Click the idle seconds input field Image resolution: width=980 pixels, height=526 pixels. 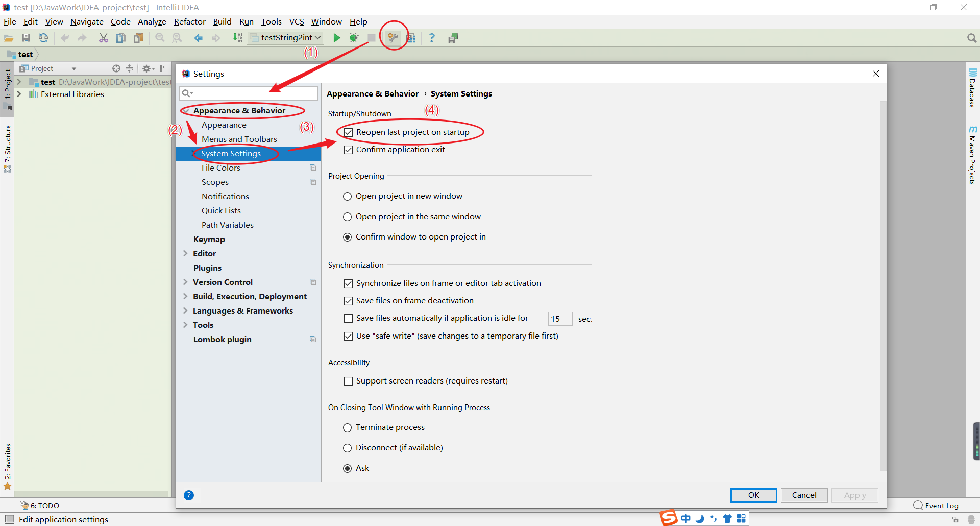click(560, 319)
